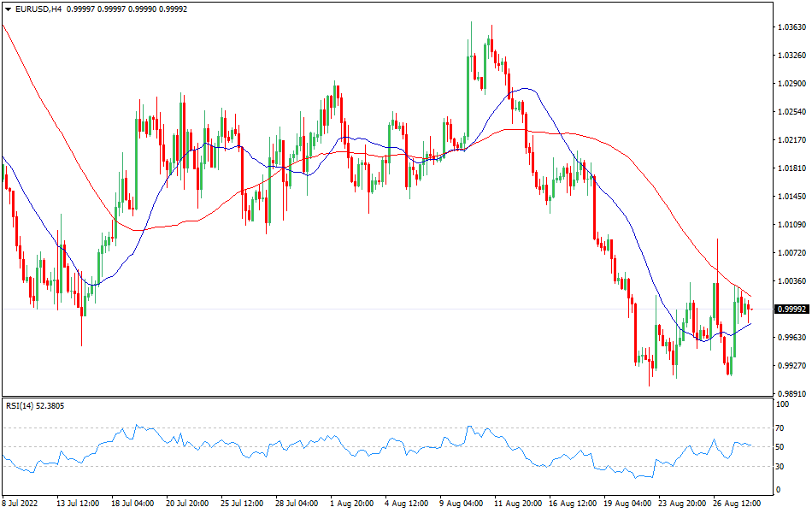The height and width of the screenshot is (513, 812).
Task: Select the 1.01810 price axis label
Action: pos(790,168)
